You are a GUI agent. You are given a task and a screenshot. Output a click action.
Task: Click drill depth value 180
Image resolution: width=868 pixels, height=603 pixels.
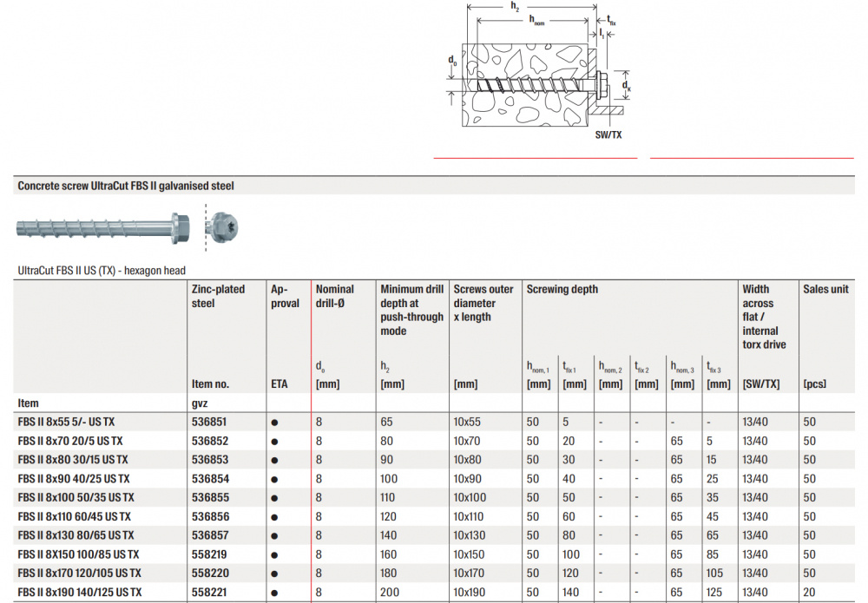click(388, 574)
